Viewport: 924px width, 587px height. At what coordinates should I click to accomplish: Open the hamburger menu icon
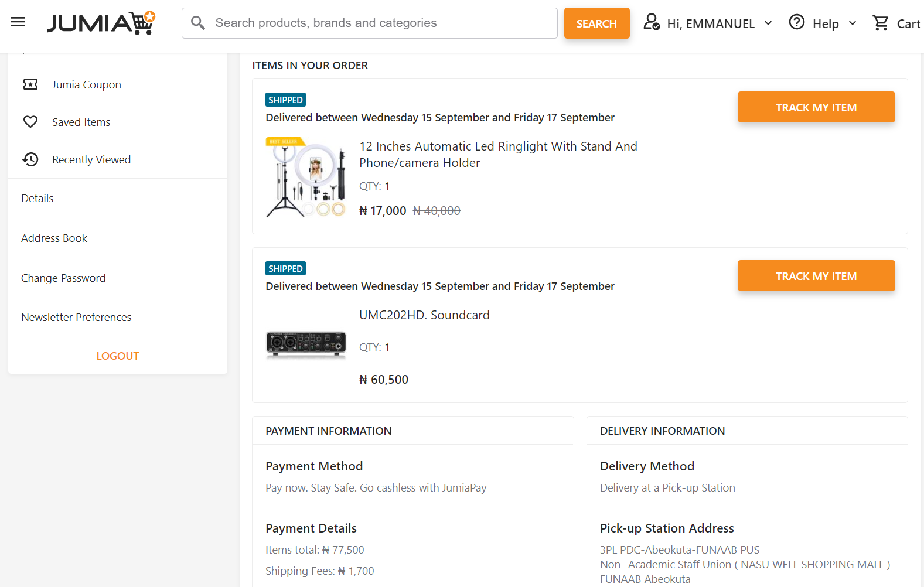[x=18, y=22]
